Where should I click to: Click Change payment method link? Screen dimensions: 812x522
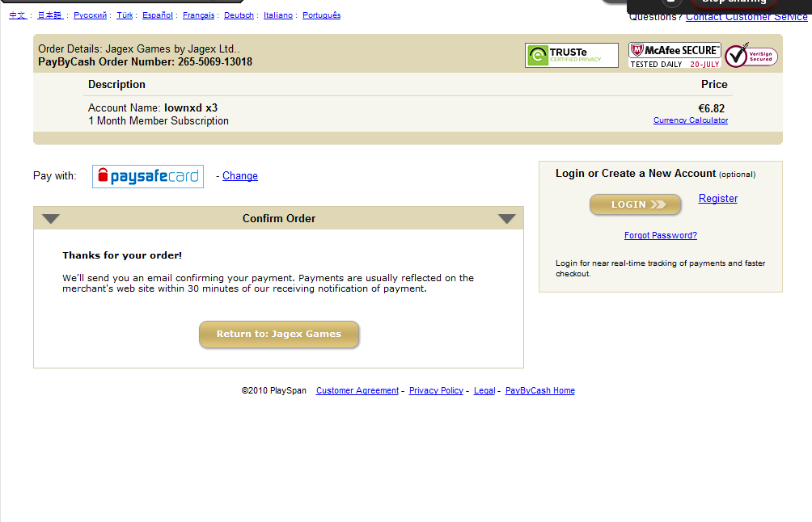tap(239, 176)
